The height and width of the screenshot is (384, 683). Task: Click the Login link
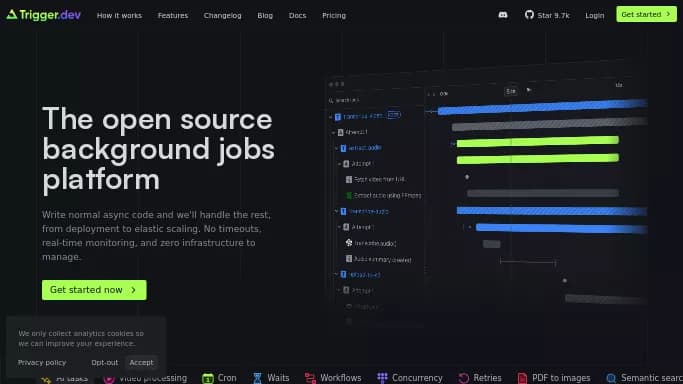coord(595,15)
